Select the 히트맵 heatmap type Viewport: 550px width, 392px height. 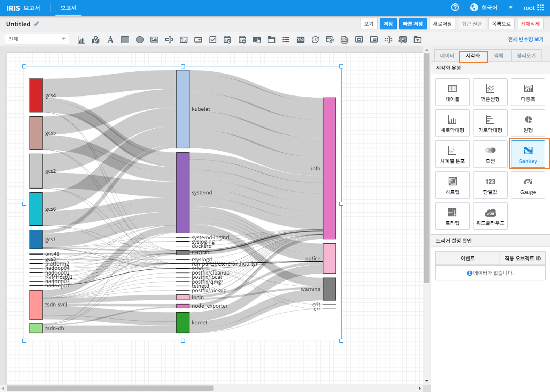pyautogui.click(x=452, y=185)
